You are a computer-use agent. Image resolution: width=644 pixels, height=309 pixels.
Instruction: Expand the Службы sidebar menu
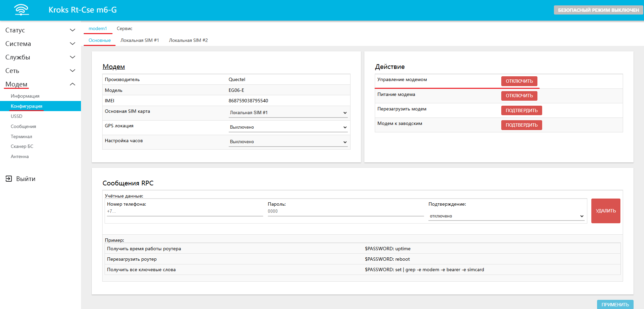click(x=40, y=57)
